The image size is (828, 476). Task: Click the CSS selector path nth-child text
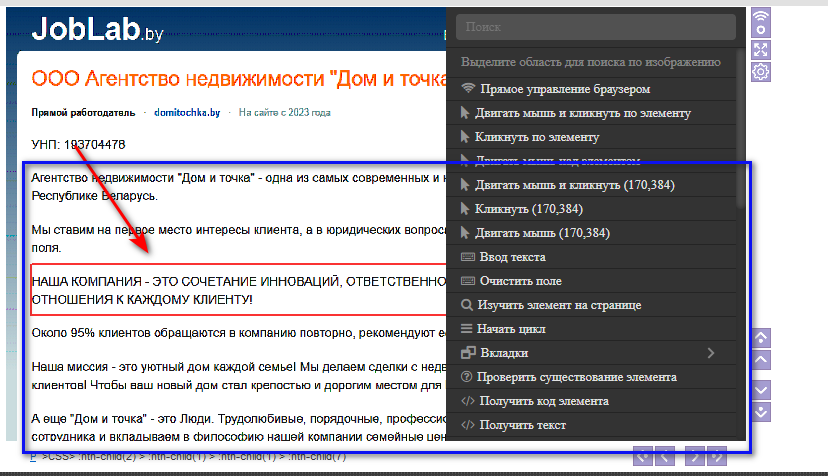pyautogui.click(x=194, y=457)
